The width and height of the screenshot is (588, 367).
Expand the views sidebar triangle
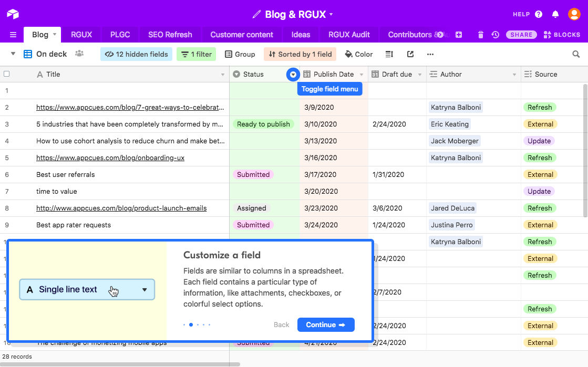[x=13, y=54]
